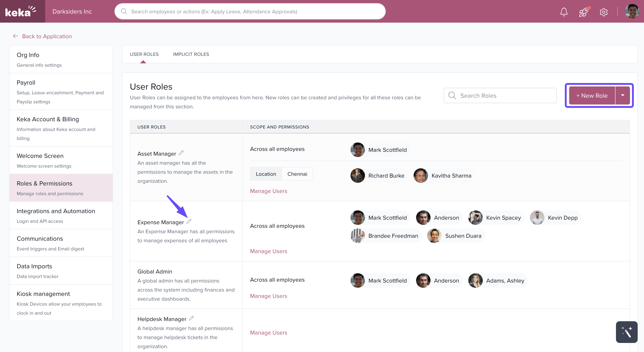Switch to Implicit Roles tab
Image resolution: width=644 pixels, height=352 pixels.
coord(191,54)
